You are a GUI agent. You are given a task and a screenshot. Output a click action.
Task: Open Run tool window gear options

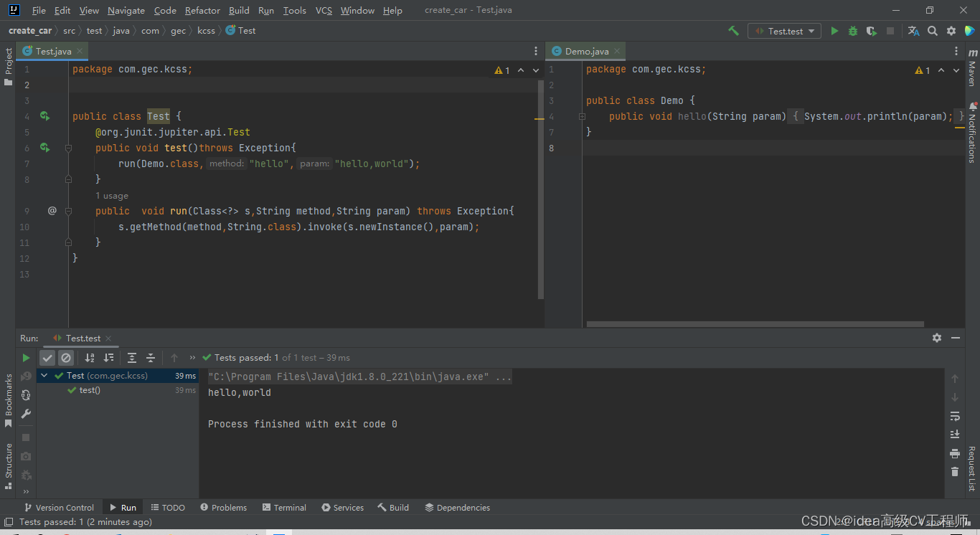tap(936, 338)
